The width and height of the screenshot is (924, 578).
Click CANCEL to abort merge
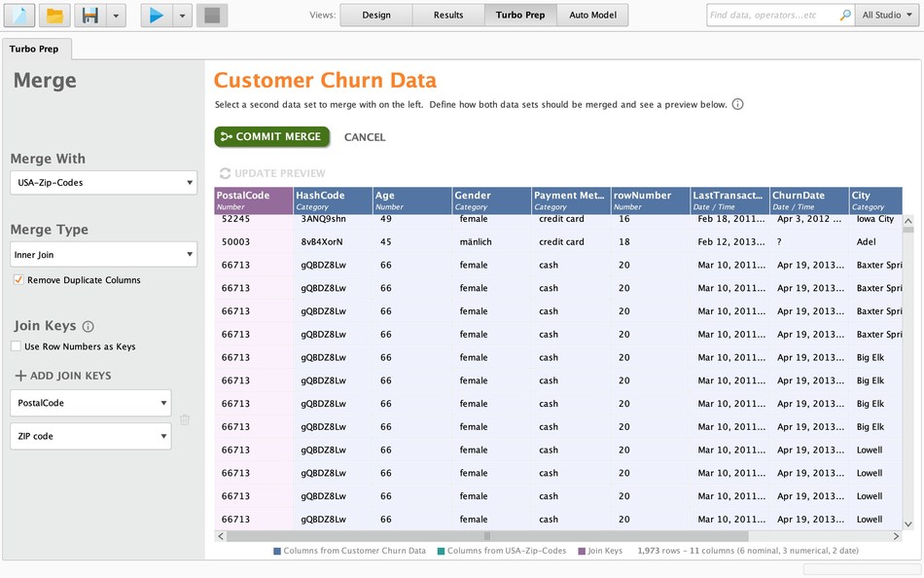point(365,137)
